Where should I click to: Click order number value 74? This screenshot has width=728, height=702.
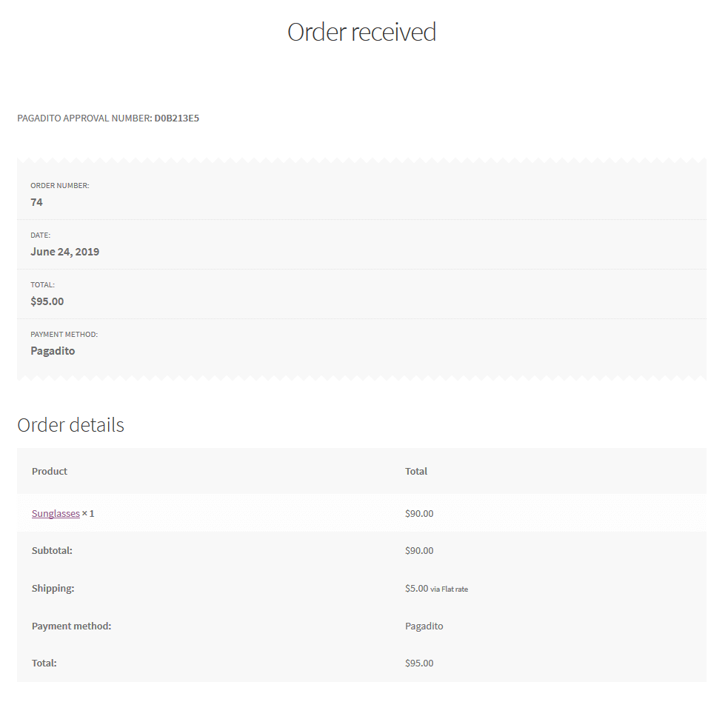(x=36, y=202)
